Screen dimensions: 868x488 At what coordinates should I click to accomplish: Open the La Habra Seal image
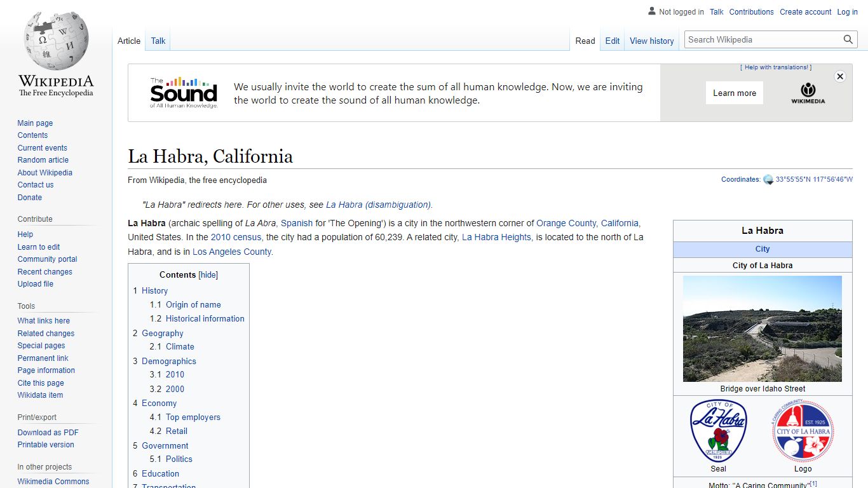719,431
